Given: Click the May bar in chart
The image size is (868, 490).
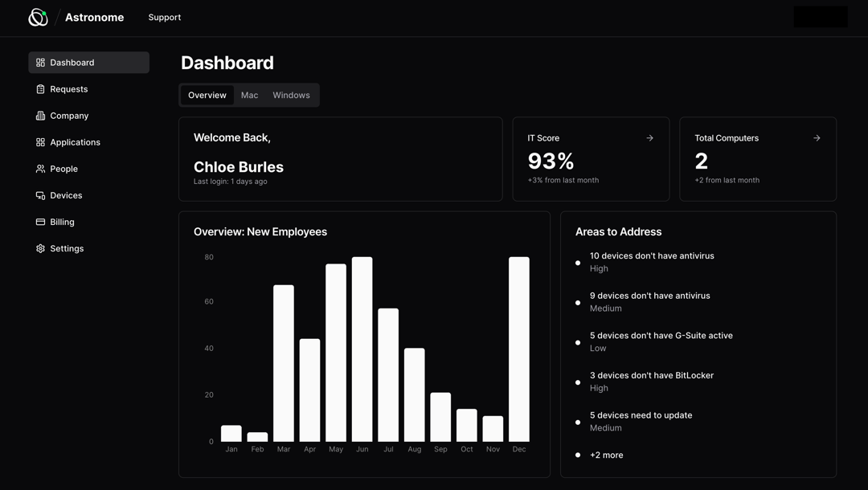Looking at the screenshot, I should pos(336,353).
